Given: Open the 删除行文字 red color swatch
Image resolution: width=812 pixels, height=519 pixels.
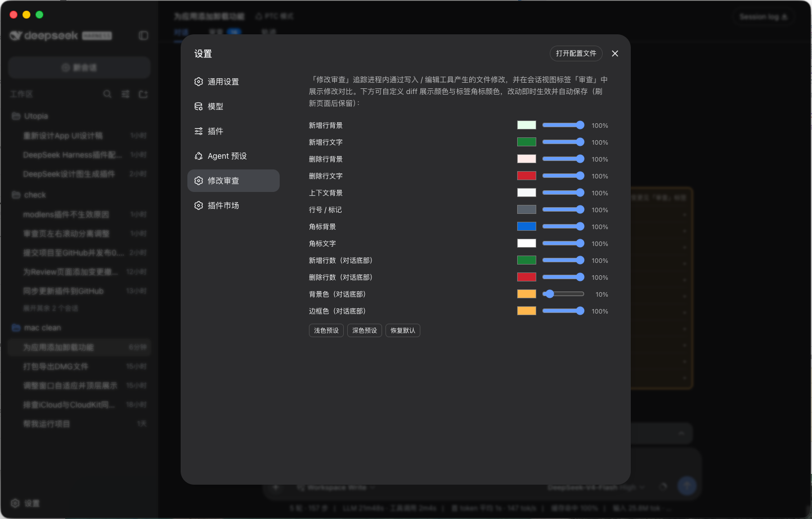Looking at the screenshot, I should point(527,176).
